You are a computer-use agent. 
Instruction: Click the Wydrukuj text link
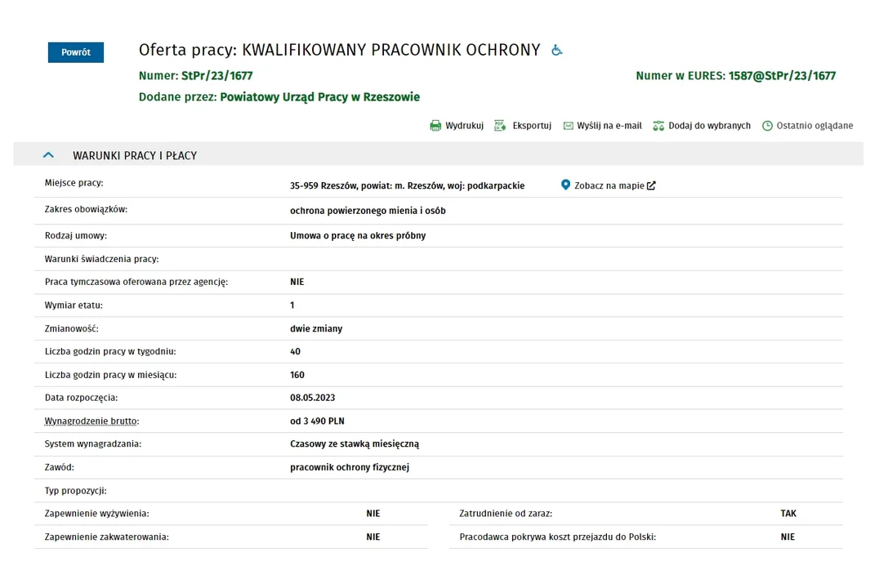(464, 126)
